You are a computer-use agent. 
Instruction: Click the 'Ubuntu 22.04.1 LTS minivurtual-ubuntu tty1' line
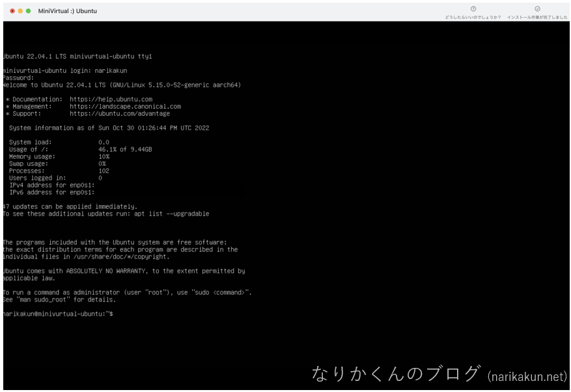pyautogui.click(x=77, y=57)
